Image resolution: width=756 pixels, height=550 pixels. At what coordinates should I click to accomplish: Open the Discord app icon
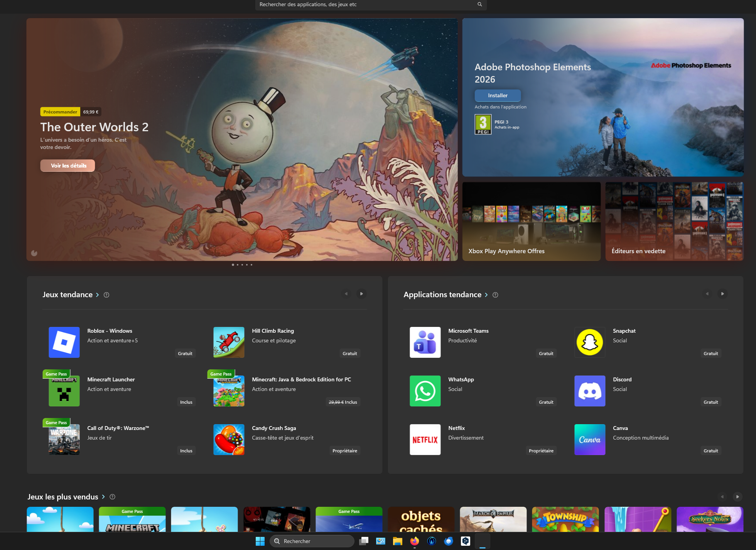click(x=590, y=391)
